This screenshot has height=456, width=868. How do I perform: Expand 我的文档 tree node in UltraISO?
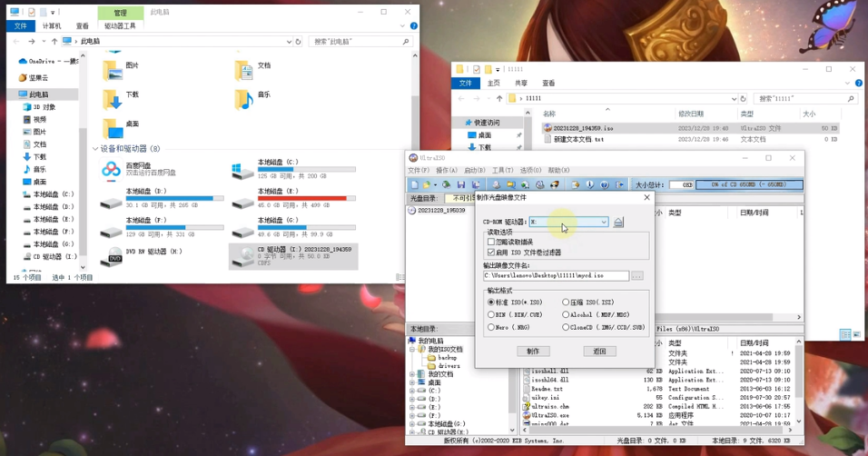[x=412, y=374]
